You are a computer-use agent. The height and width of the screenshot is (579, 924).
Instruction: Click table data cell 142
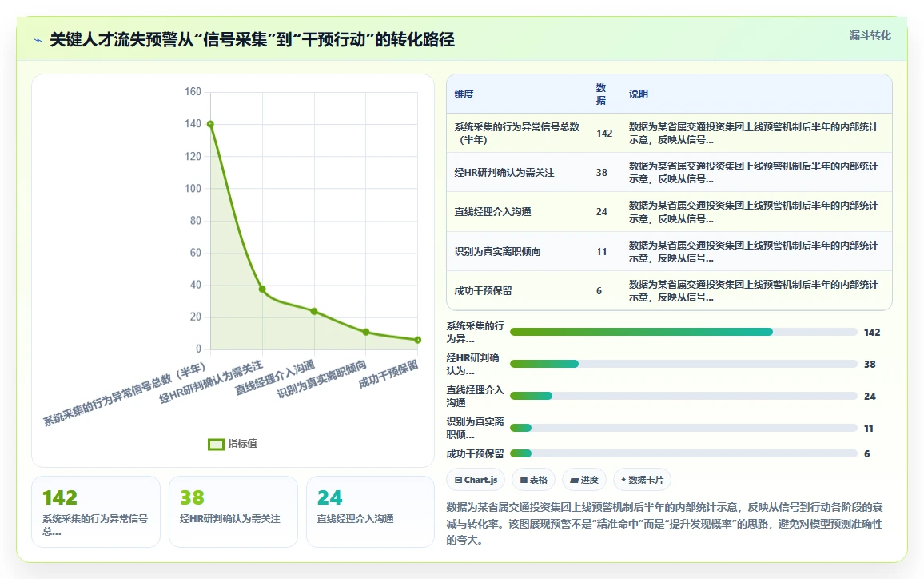pyautogui.click(x=604, y=134)
